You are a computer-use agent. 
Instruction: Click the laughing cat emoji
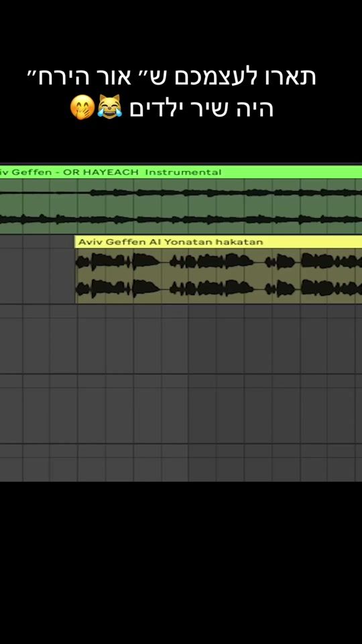click(x=109, y=107)
